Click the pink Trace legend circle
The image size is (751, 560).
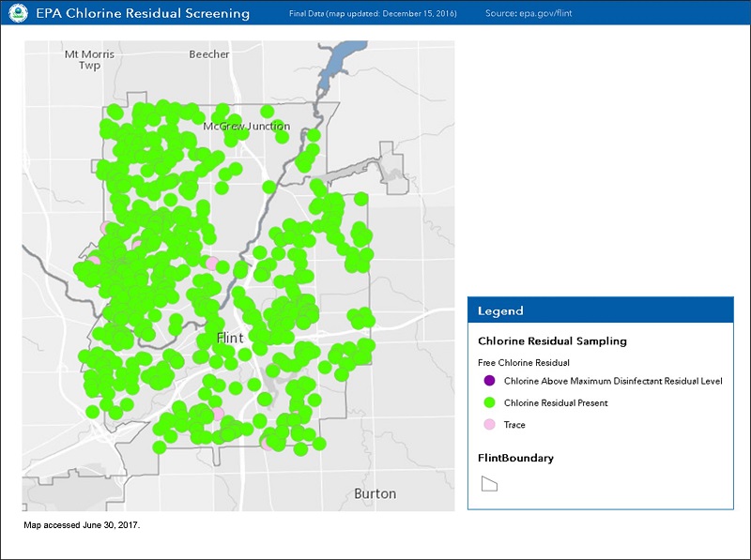tap(488, 425)
